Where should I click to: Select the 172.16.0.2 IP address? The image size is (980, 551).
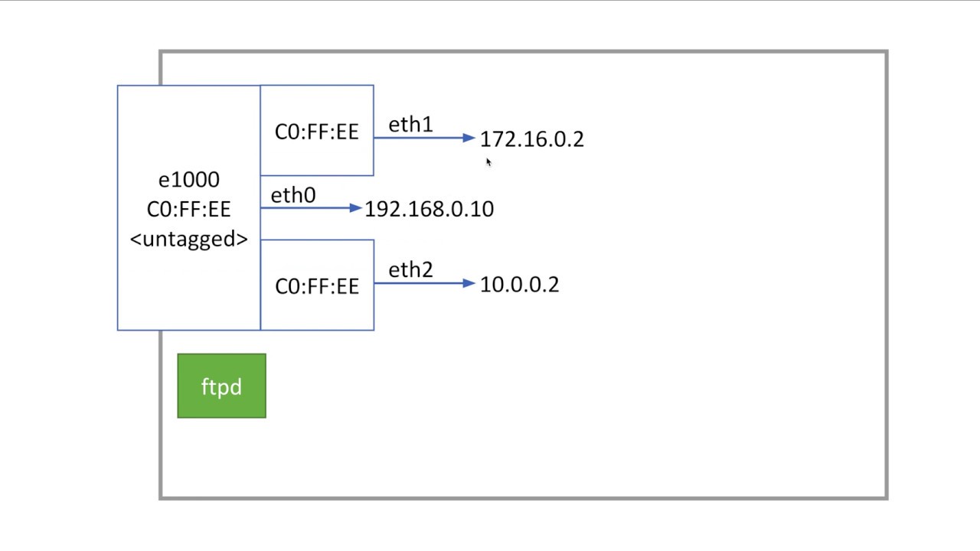point(531,139)
